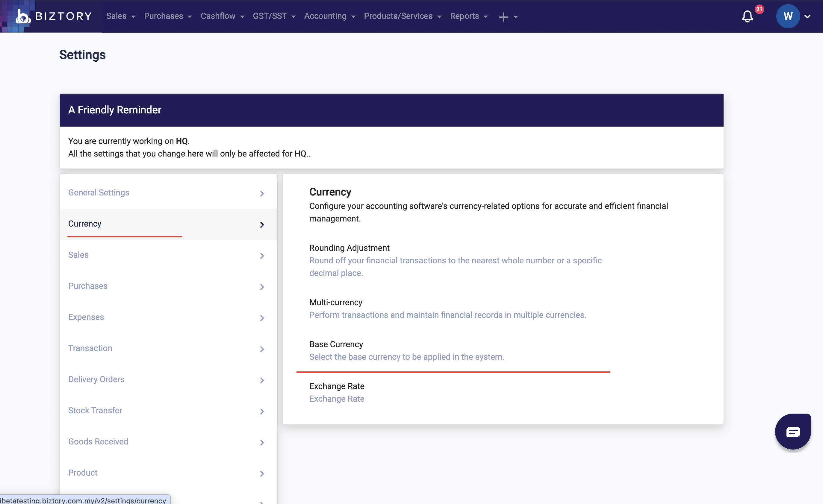
Task: Click the Biztory logo icon
Action: [23, 16]
